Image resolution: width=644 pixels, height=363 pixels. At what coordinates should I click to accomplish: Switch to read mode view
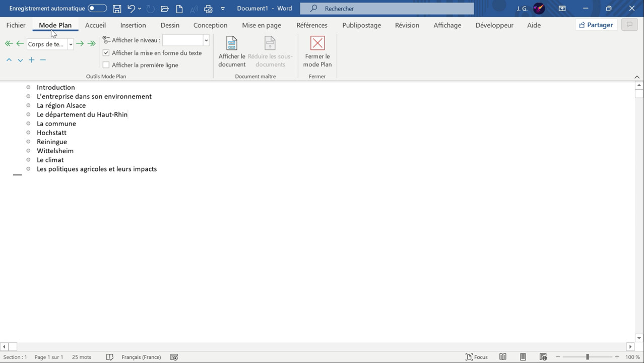pos(503,357)
